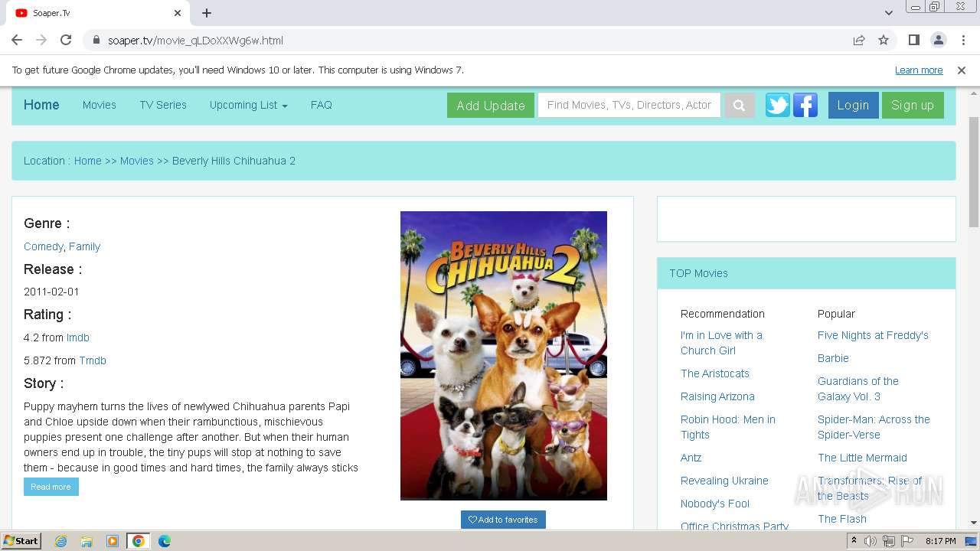Open a new browser tab

point(207,13)
